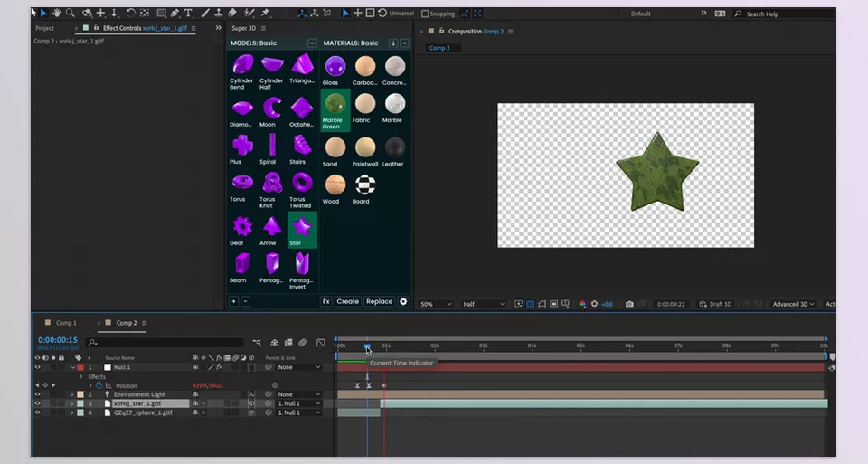Image resolution: width=868 pixels, height=464 pixels.
Task: Open the 50% magnification dropdown
Action: 436,304
